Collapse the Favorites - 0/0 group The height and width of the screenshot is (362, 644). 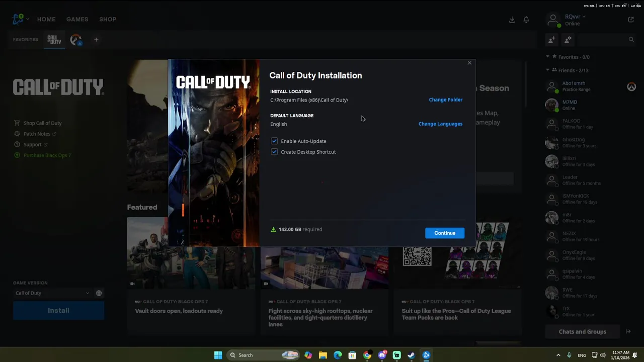point(548,57)
